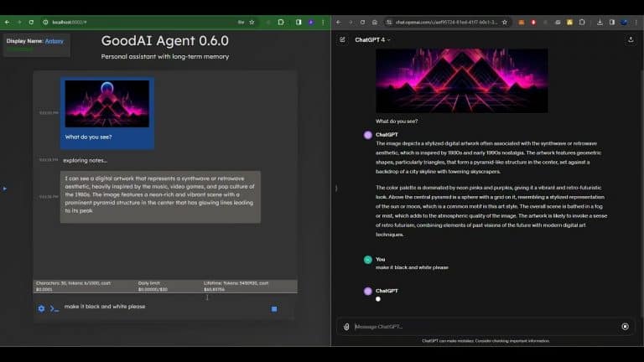Bookmark the localhost page with star icon
Image resolution: width=644 pixels, height=362 pixels.
252,22
